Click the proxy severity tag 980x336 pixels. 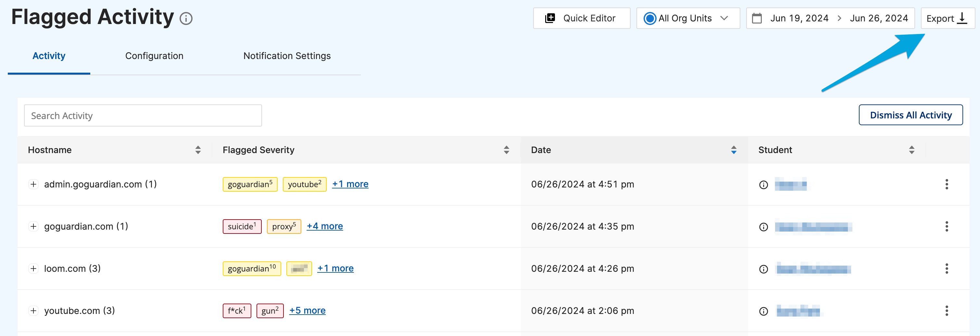pyautogui.click(x=284, y=226)
